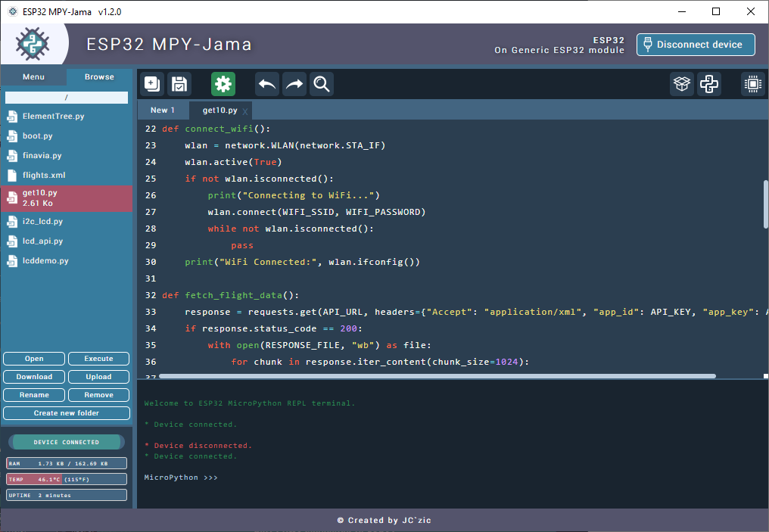Click the Rename button
Viewport: 769px width, 532px height.
34,395
